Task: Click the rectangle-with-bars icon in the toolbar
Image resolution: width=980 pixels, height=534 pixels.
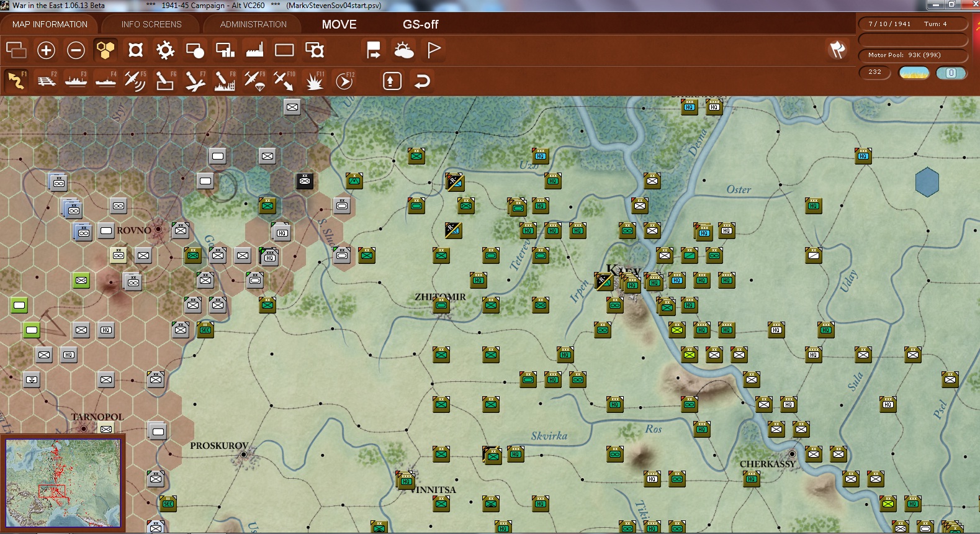Action: (x=225, y=50)
